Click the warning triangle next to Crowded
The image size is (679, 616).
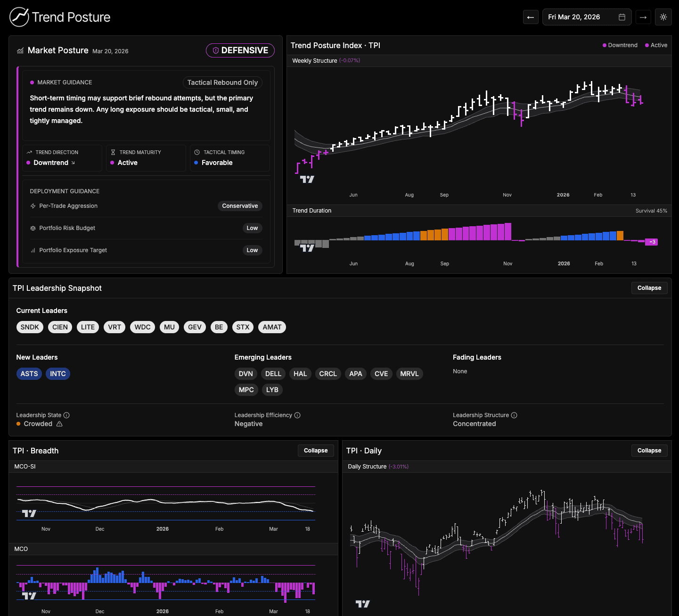click(x=59, y=424)
